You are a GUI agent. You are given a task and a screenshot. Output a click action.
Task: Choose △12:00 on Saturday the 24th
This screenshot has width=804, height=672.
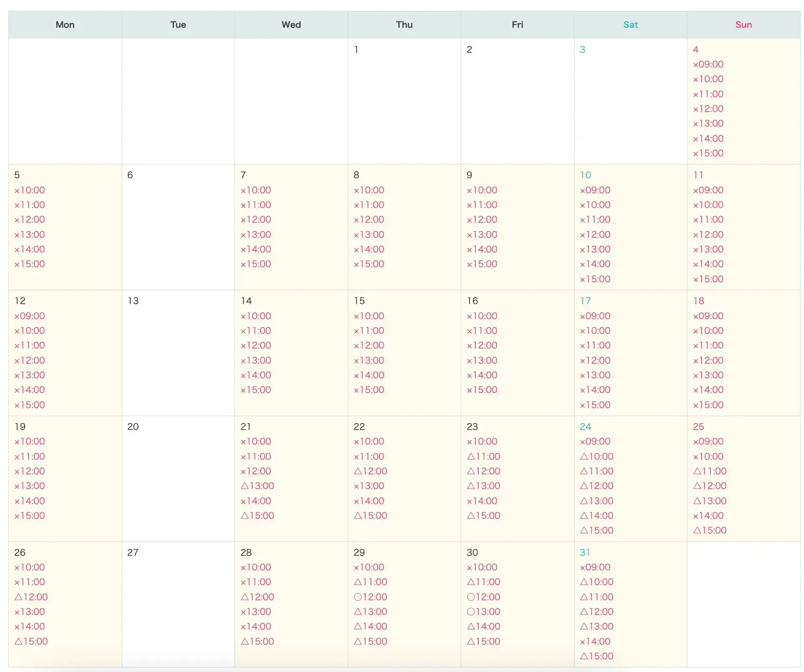coord(596,486)
